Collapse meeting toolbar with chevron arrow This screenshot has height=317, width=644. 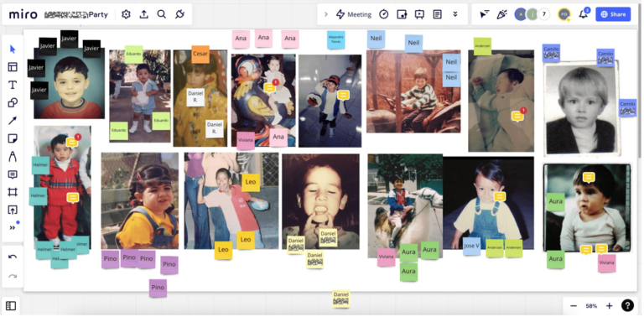pos(326,14)
